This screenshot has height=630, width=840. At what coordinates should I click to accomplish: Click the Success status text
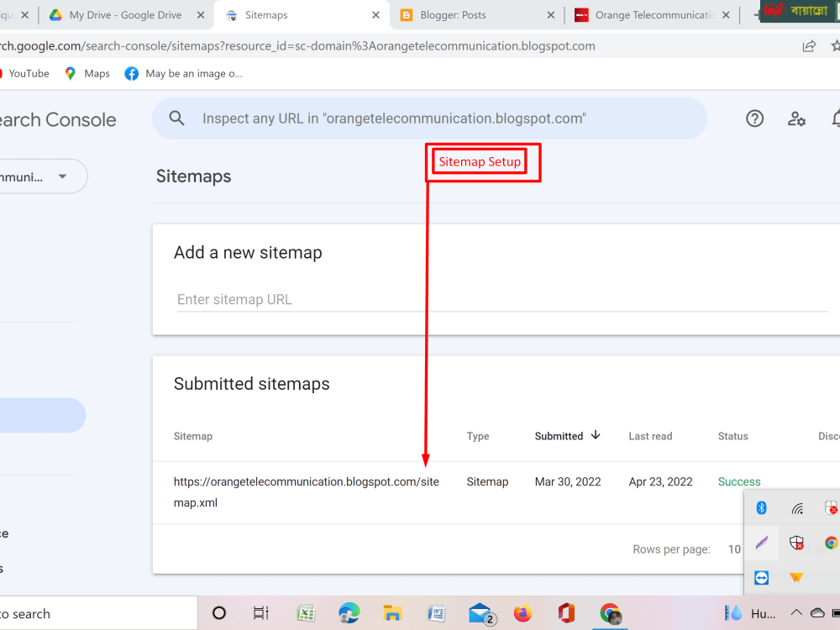[739, 481]
